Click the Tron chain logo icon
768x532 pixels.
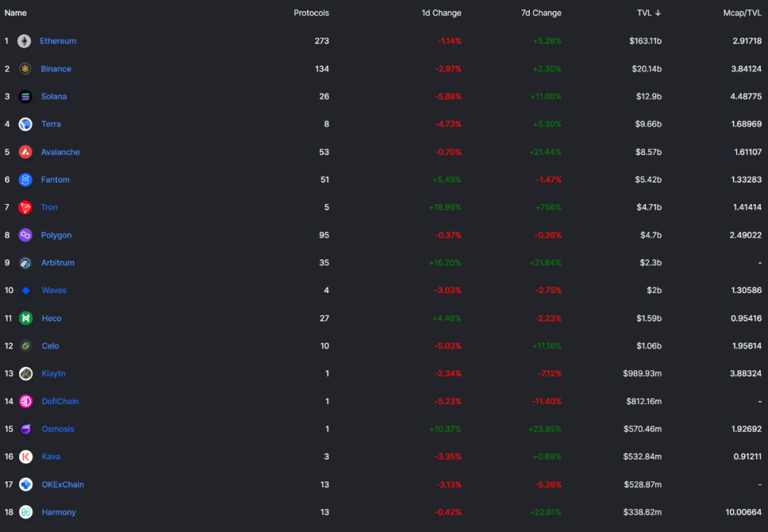[x=25, y=207]
